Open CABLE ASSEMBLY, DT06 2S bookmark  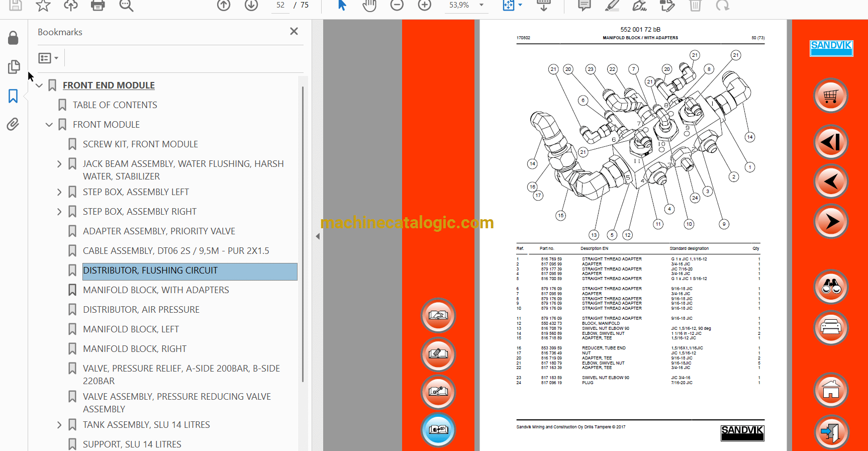point(176,251)
